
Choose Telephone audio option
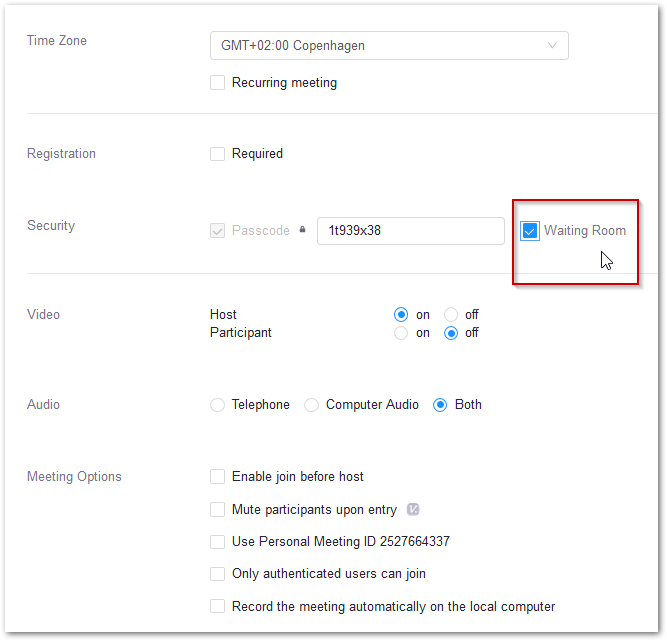(217, 405)
